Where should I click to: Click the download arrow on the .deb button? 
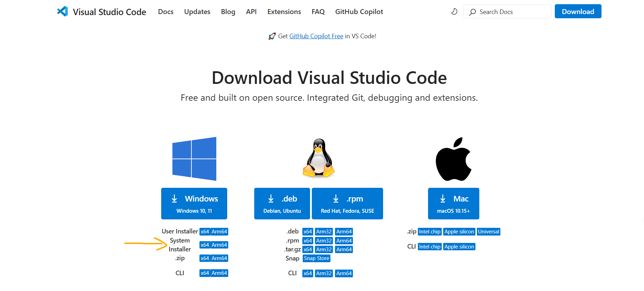click(x=271, y=199)
